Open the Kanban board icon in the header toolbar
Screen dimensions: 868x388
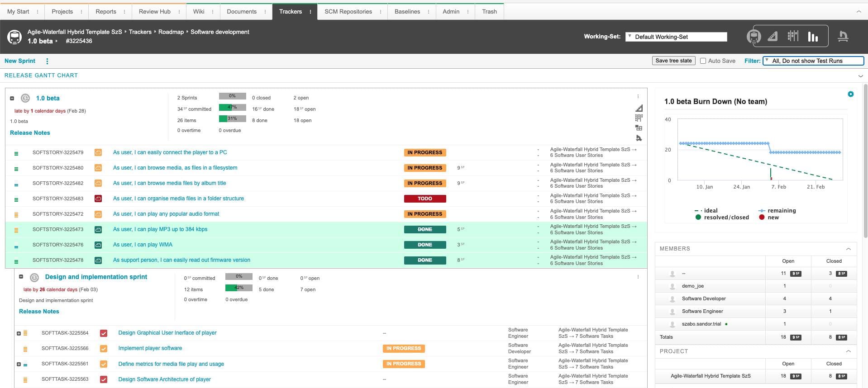[793, 36]
